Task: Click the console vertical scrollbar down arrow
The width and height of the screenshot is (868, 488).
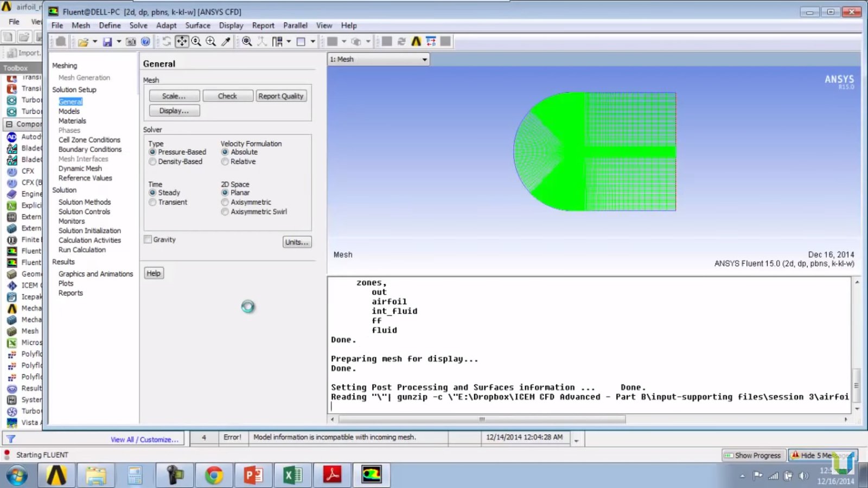Action: tap(857, 409)
